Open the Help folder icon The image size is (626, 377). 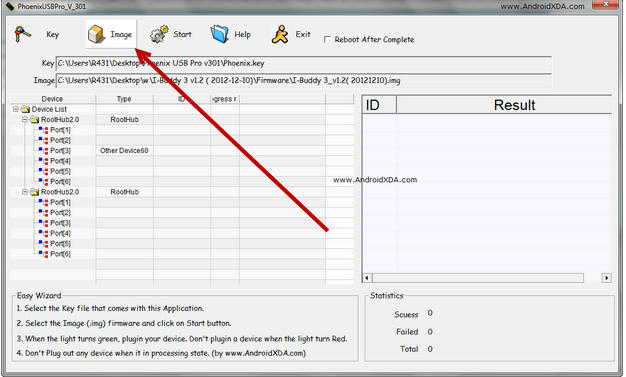[220, 34]
